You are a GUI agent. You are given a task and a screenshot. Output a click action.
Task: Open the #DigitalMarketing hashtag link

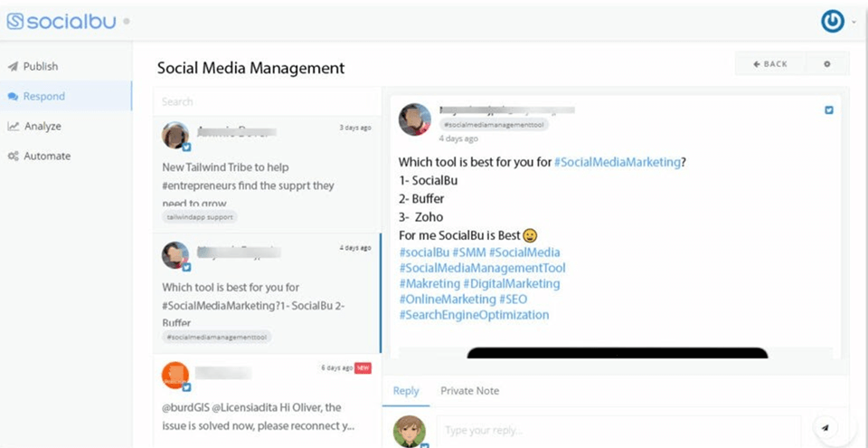tap(512, 283)
